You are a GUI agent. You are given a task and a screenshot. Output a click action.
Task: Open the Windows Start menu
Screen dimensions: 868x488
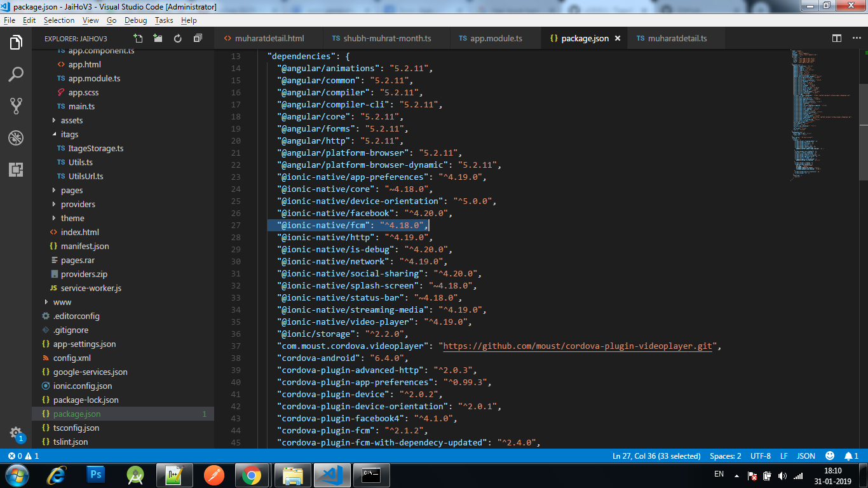pyautogui.click(x=16, y=475)
